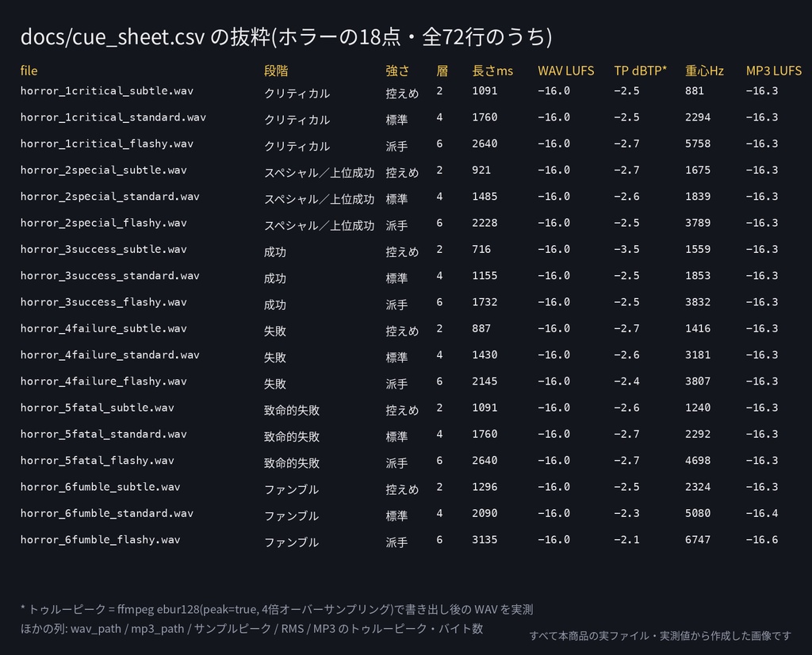Click the '長さms' column header

click(492, 71)
